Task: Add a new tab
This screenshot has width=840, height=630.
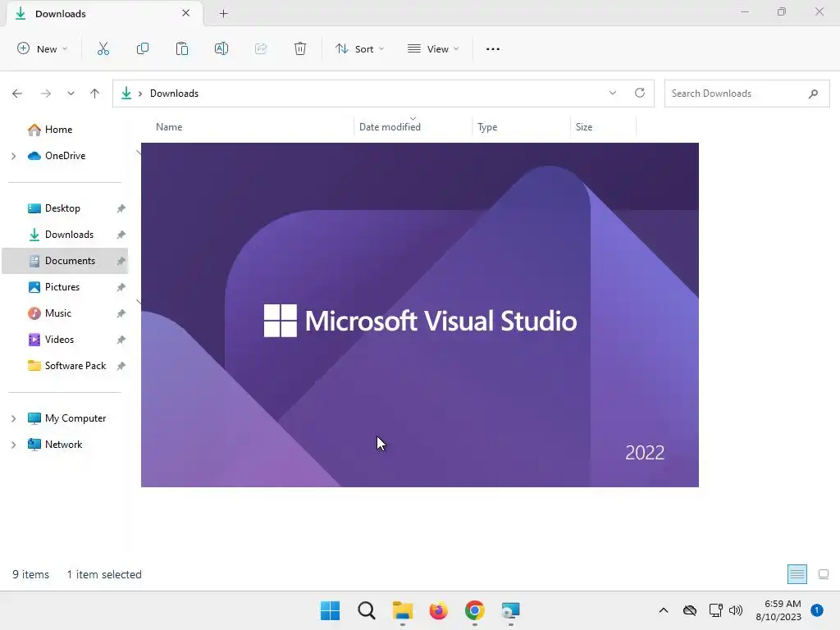Action: [x=224, y=13]
